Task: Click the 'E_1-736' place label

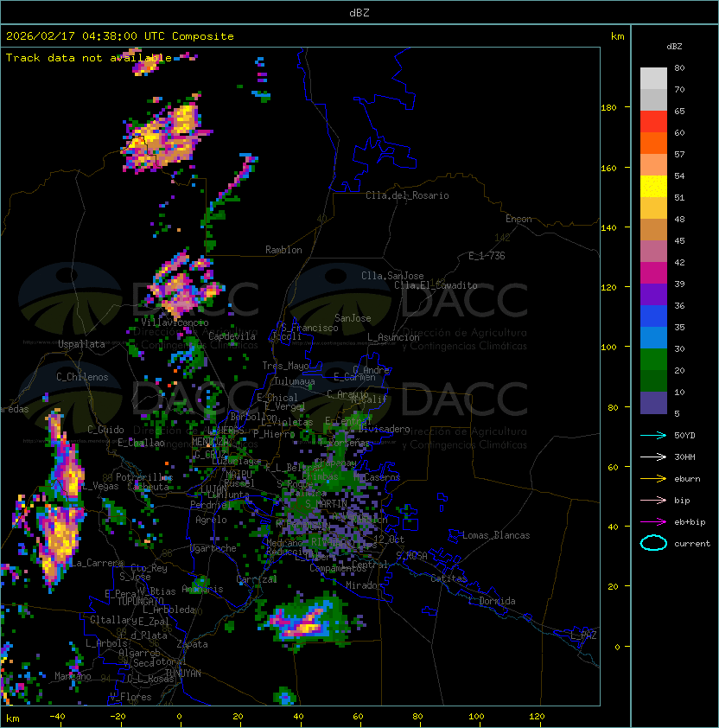Action: pos(487,256)
